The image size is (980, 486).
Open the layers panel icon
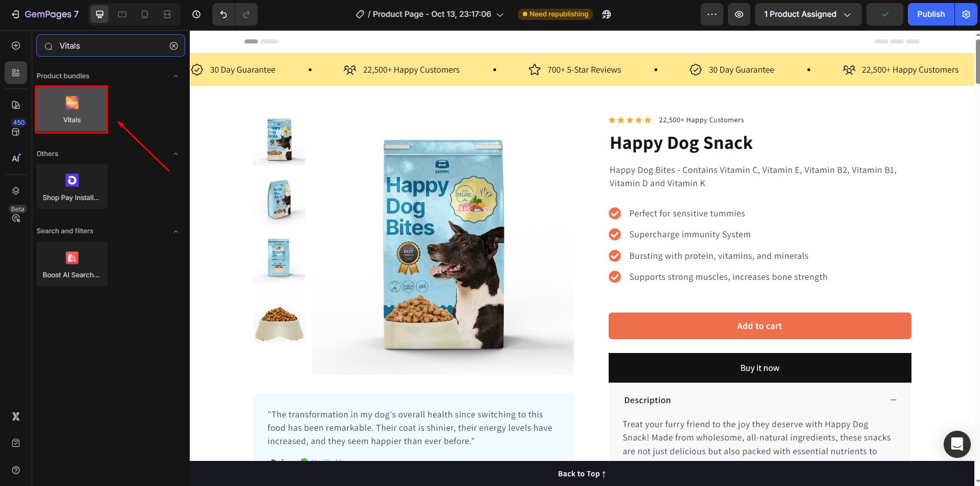16,191
